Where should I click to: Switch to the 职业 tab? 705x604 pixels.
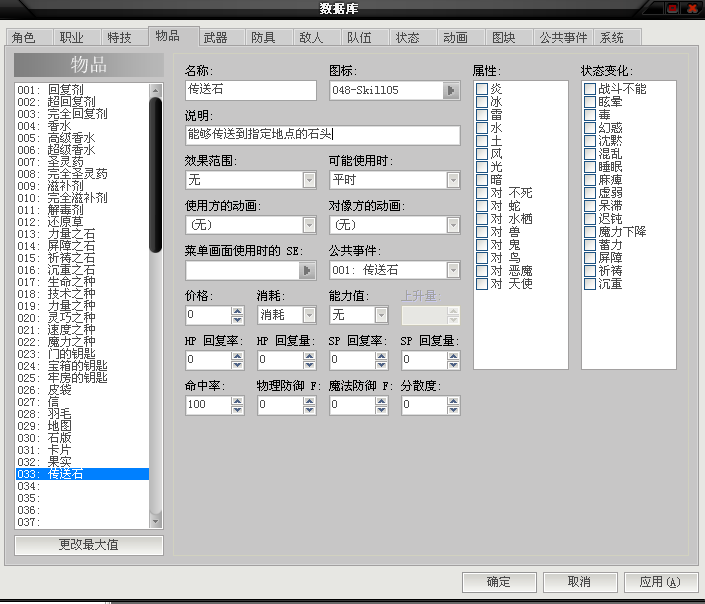tap(76, 37)
